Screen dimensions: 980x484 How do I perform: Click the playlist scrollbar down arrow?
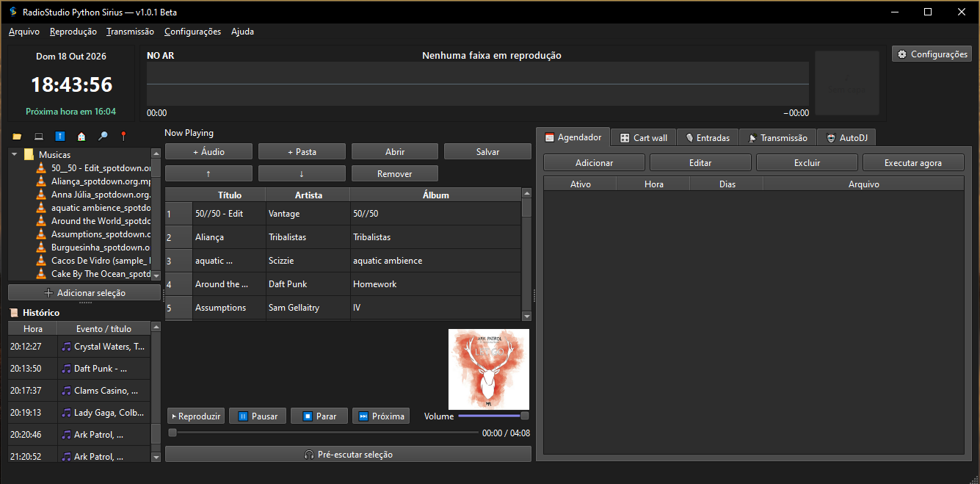pyautogui.click(x=526, y=316)
